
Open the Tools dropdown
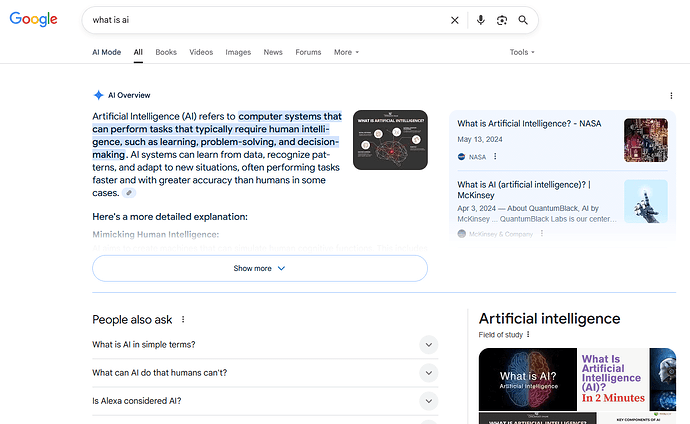coord(522,52)
